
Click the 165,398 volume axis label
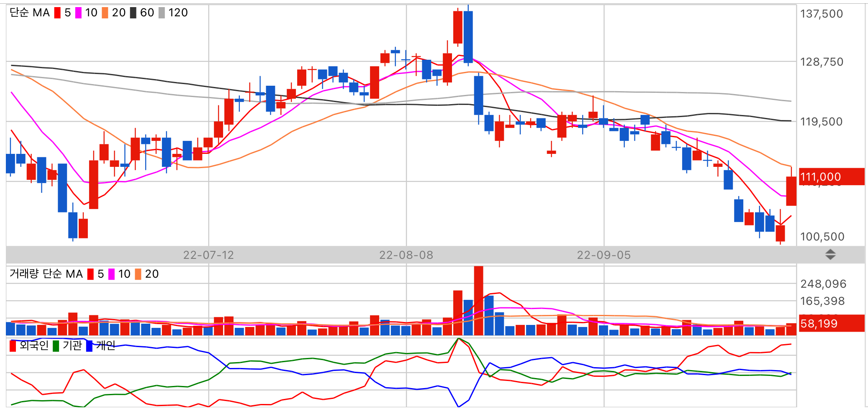pyautogui.click(x=822, y=301)
